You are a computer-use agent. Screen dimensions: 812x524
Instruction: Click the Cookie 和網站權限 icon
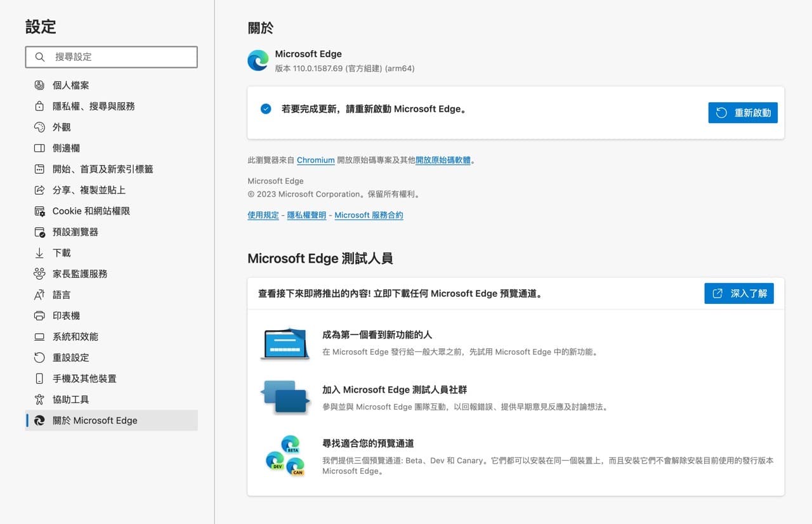click(39, 211)
